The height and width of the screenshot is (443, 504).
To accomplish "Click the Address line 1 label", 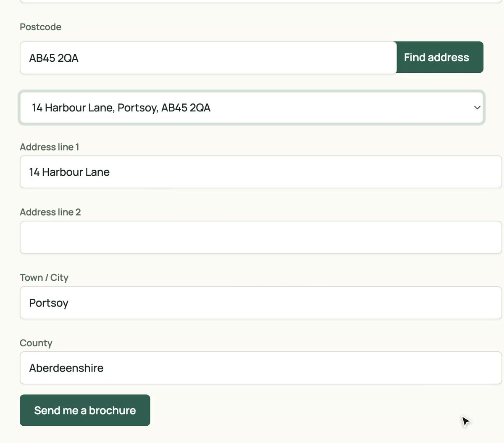I will [x=50, y=147].
